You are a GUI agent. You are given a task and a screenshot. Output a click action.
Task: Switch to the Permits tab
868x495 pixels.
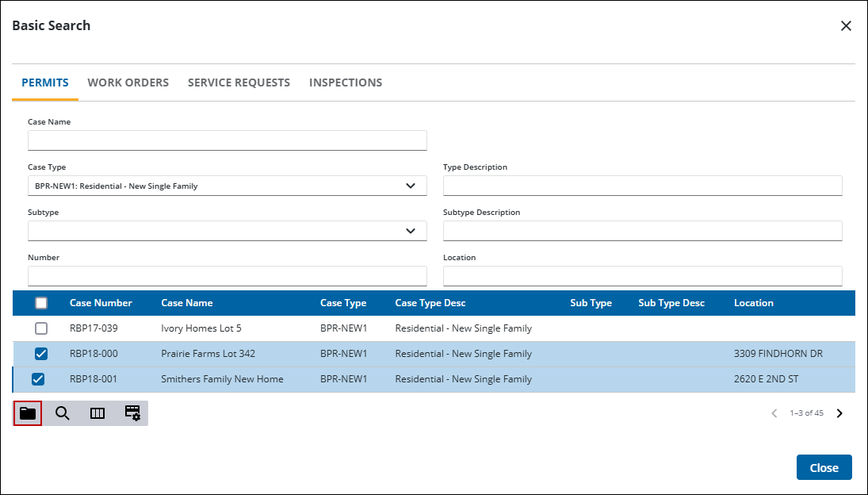(45, 82)
